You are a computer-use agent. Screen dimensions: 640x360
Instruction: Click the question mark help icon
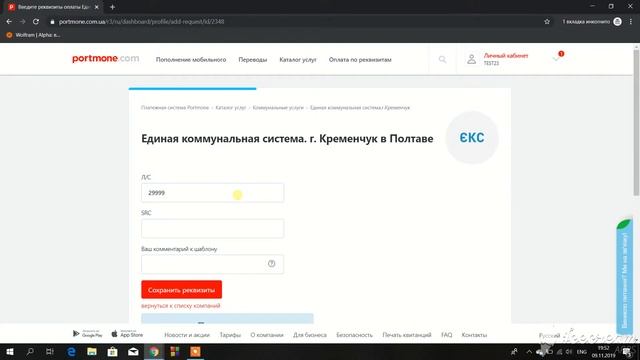[271, 264]
